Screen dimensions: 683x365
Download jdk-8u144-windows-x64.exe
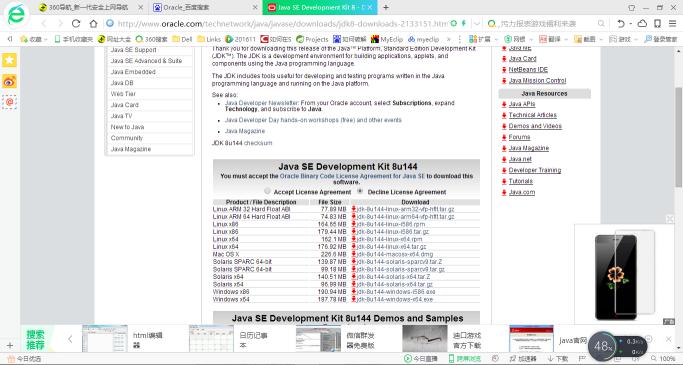[395, 299]
